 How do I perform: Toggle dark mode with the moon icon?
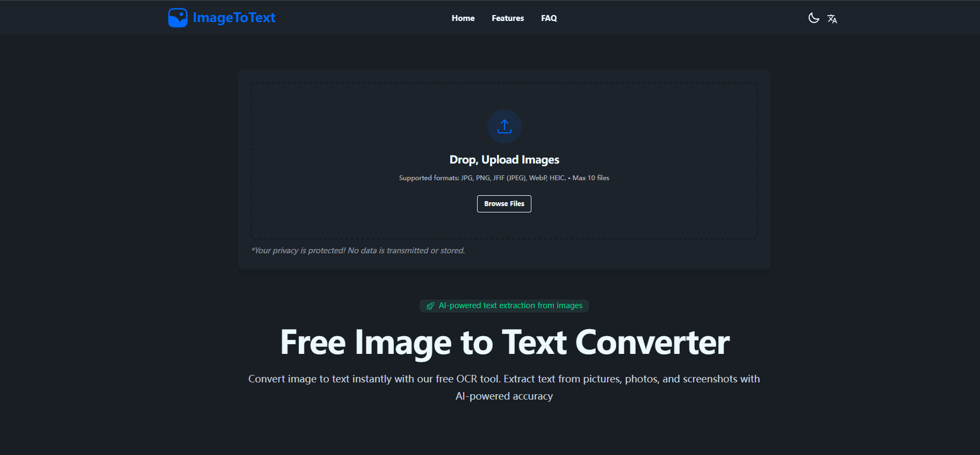(x=813, y=18)
